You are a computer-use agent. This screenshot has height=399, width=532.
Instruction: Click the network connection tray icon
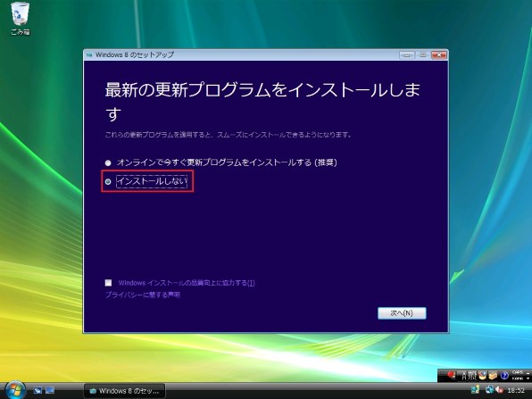pos(489,390)
